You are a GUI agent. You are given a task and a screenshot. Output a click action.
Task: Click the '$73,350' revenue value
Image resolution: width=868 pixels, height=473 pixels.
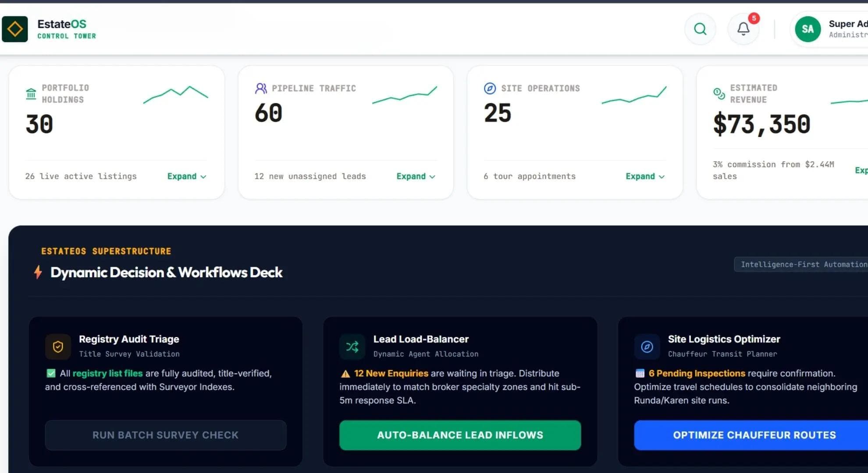[x=762, y=124]
